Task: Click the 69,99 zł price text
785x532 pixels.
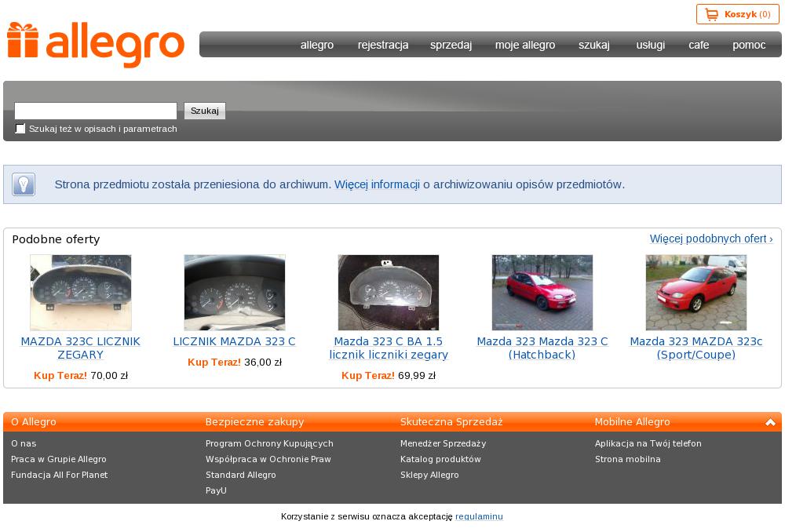Action: click(x=417, y=375)
